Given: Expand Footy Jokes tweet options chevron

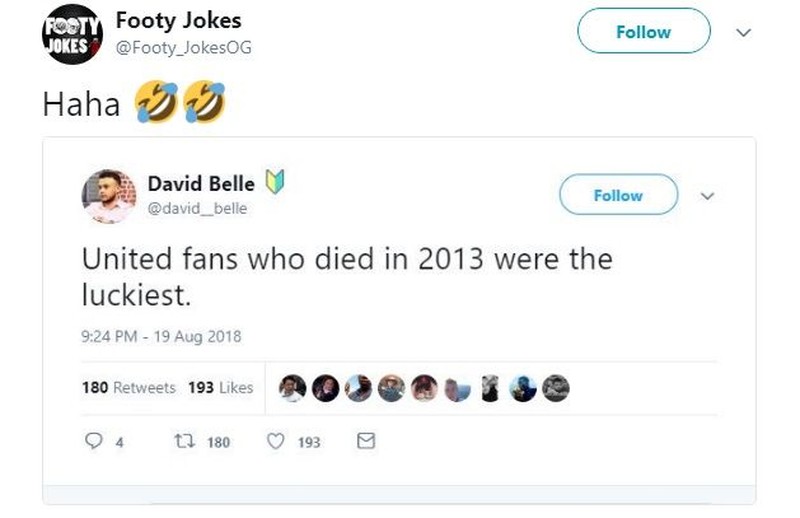Looking at the screenshot, I should [742, 32].
